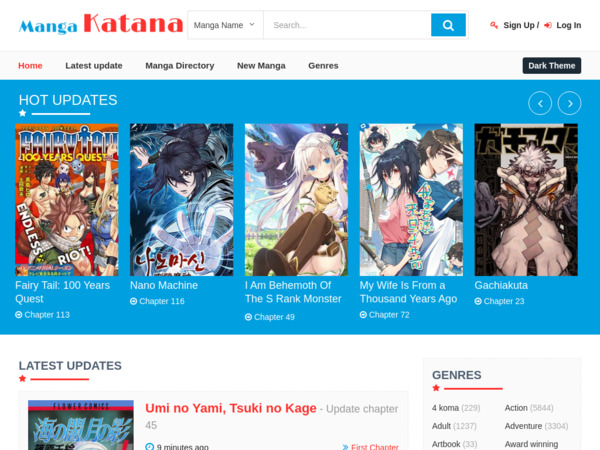Click the circle arrow icon beside Chapter 116
600x450 pixels.
pos(133,302)
